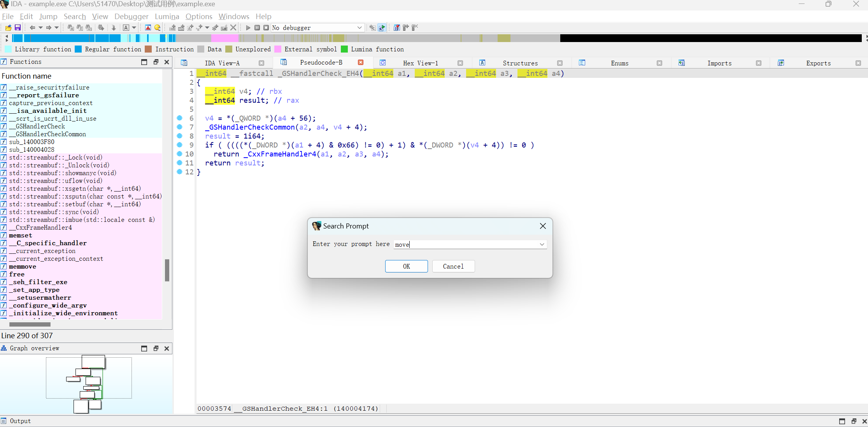Jump back with the left arrow icon
The width and height of the screenshot is (868, 427).
click(32, 28)
